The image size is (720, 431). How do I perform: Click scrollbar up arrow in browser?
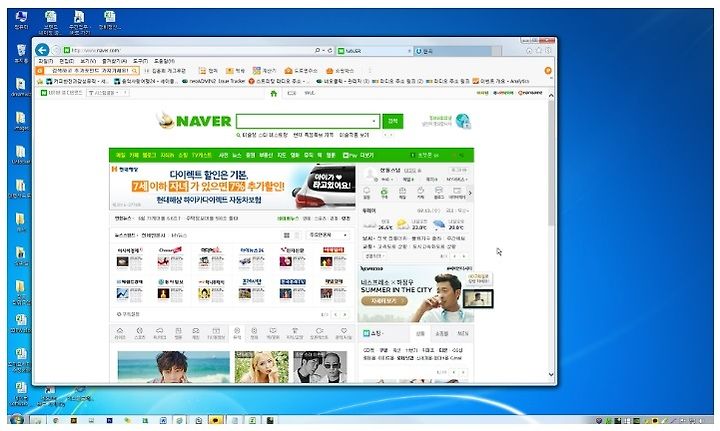[x=551, y=95]
